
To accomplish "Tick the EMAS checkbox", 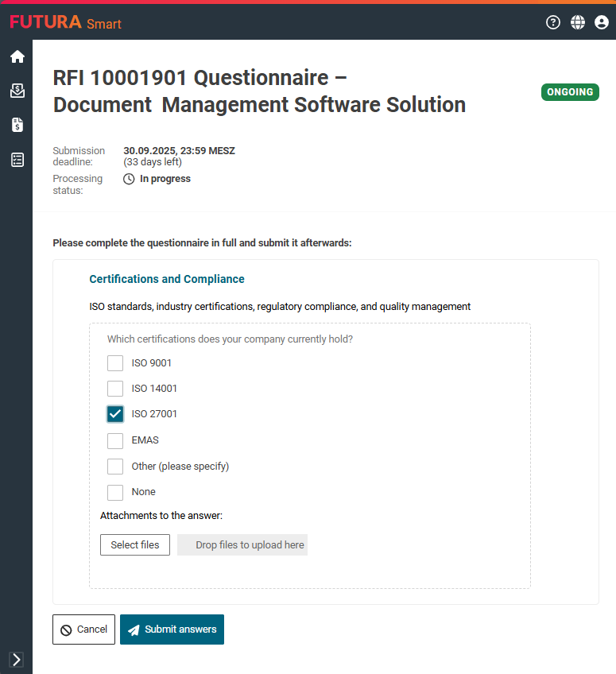I will point(115,440).
